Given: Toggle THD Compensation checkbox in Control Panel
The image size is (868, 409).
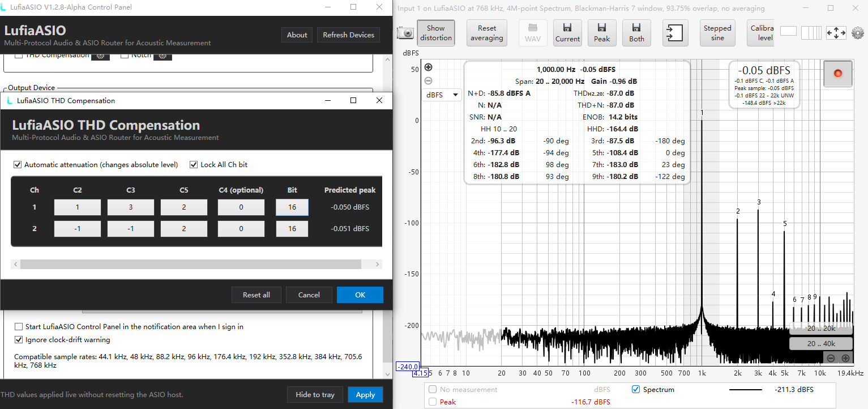Looking at the screenshot, I should tap(19, 56).
